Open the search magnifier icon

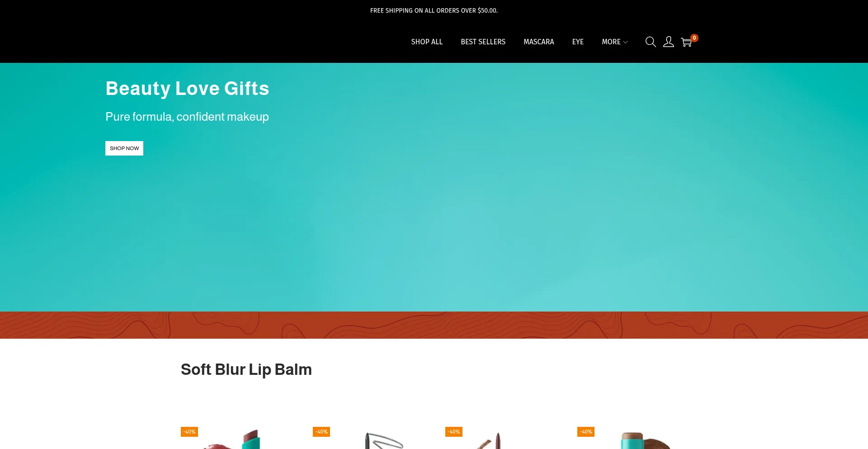click(x=651, y=42)
